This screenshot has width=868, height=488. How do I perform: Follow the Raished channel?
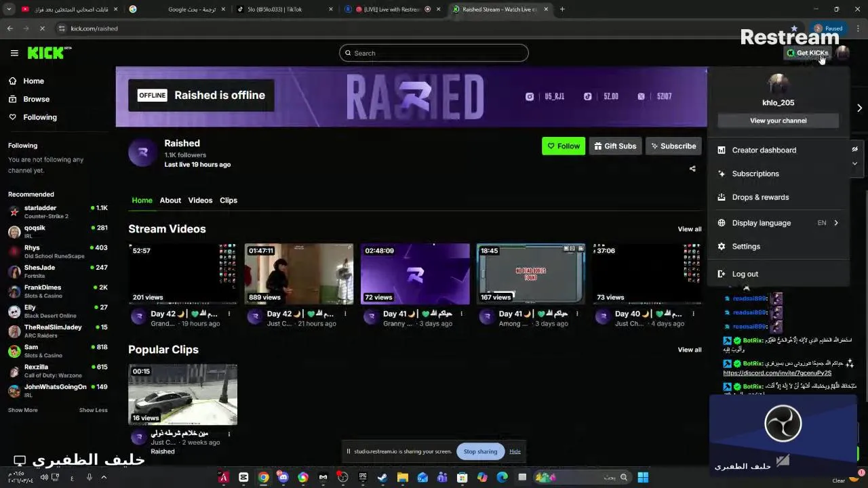(x=564, y=146)
